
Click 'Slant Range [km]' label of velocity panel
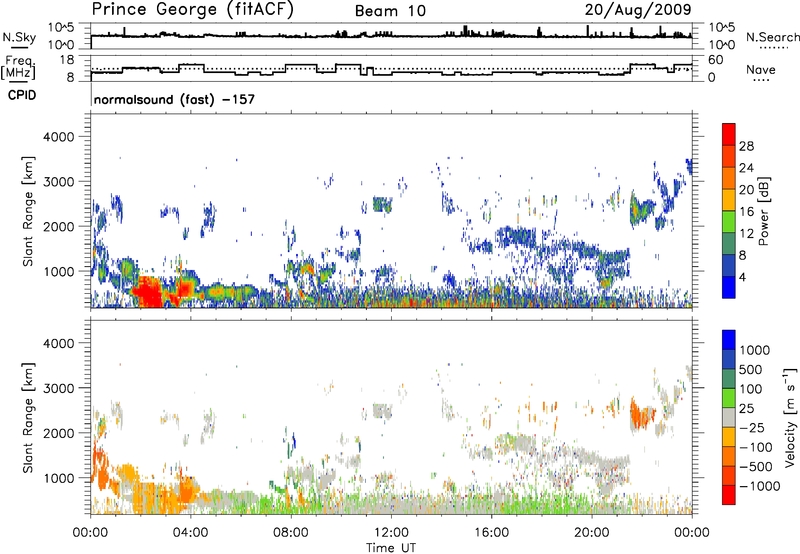coord(28,418)
